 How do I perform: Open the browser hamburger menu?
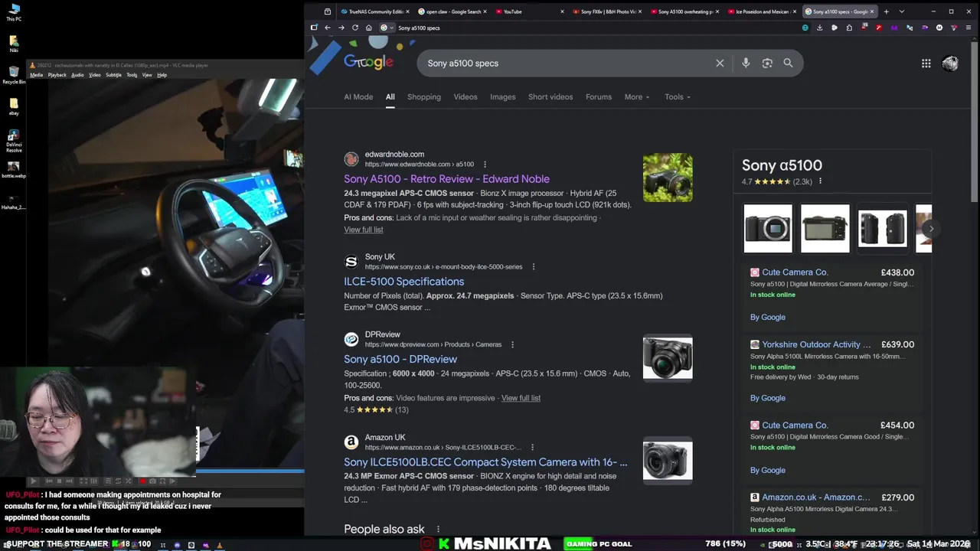(x=969, y=28)
